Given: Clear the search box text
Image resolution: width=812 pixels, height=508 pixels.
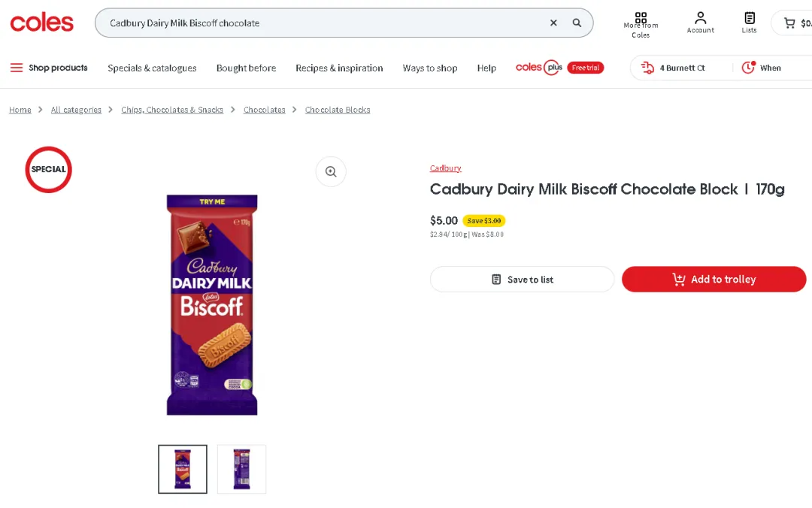Looking at the screenshot, I should coord(553,23).
